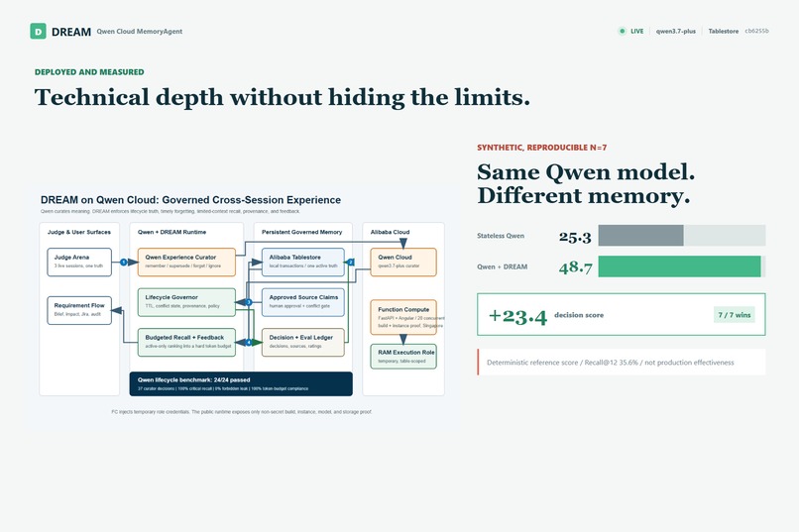Screen dimensions: 799x532
Task: Select the Decision + Eval Ledger box
Action: [303, 342]
